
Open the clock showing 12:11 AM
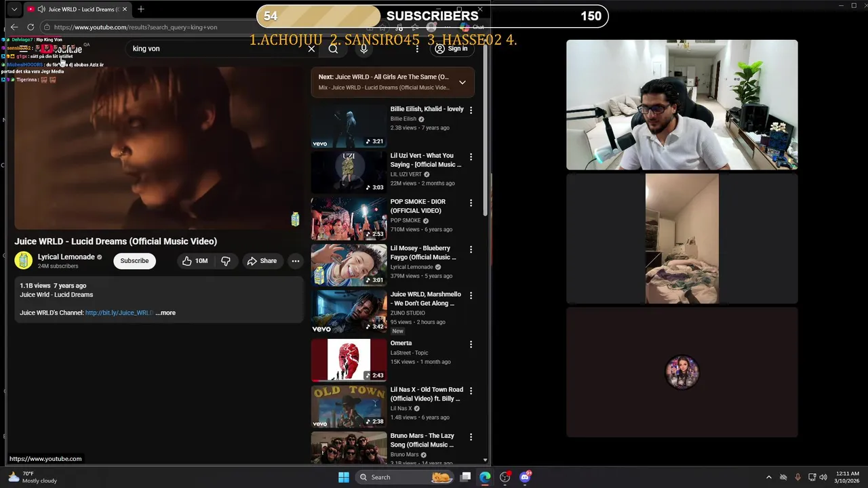[x=848, y=477]
